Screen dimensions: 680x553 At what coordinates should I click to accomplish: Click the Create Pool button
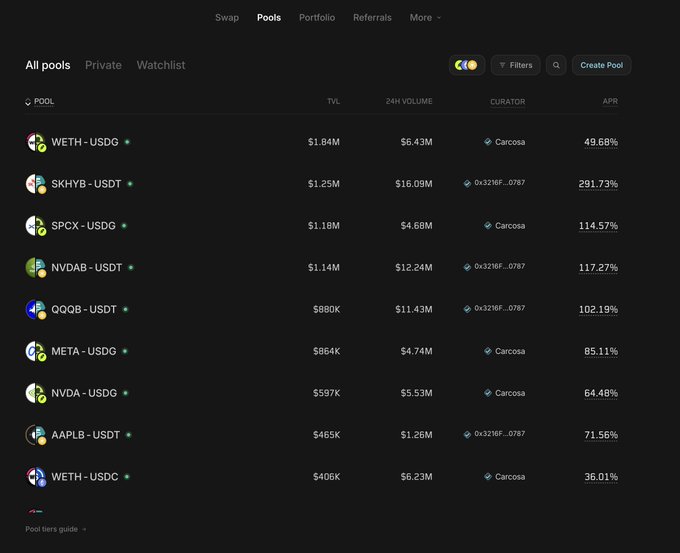[x=602, y=65]
